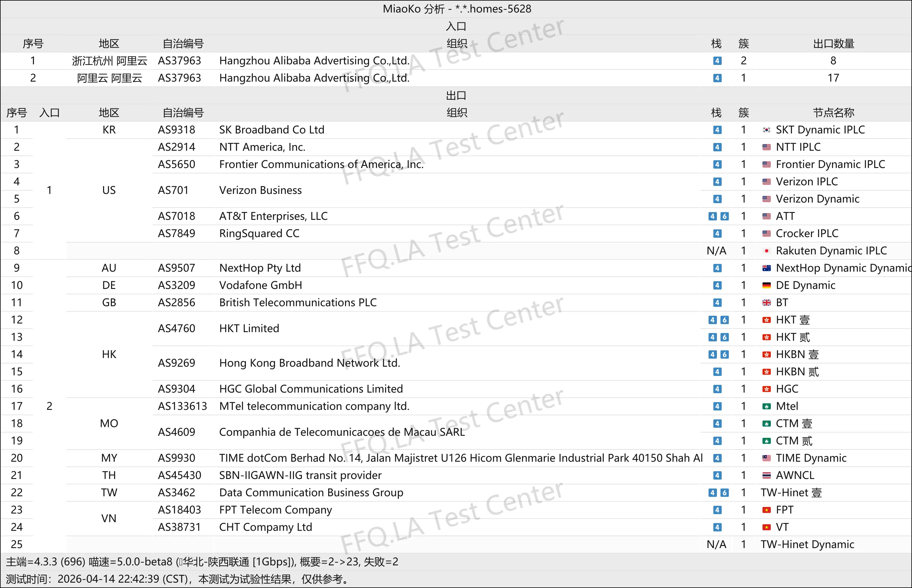The width and height of the screenshot is (912, 588).
Task: Click the IPv4 badge in the SK Broadband row
Action: (717, 130)
